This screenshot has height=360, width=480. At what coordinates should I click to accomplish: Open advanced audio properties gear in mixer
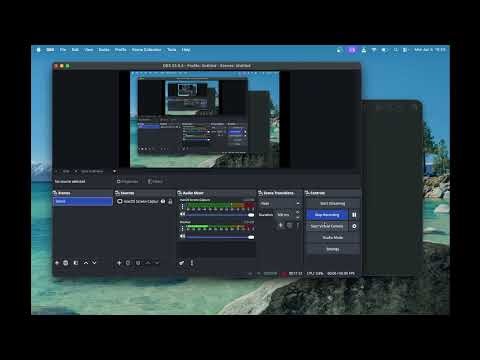click(x=181, y=263)
